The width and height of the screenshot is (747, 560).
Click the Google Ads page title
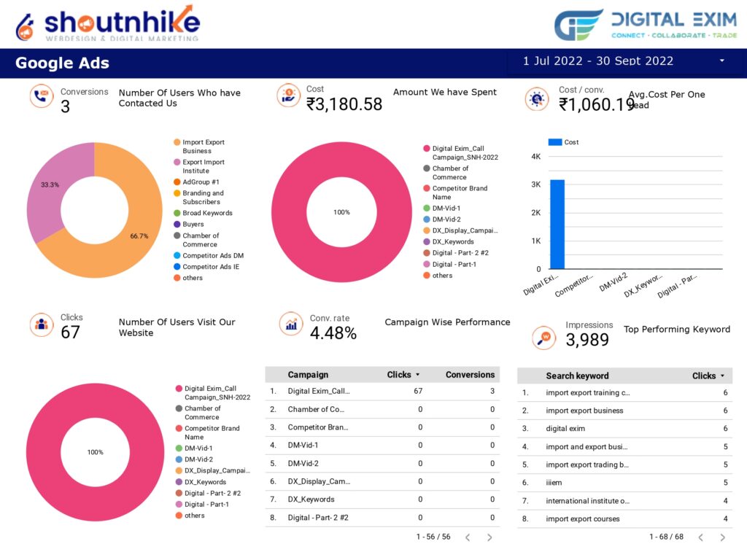coord(63,63)
